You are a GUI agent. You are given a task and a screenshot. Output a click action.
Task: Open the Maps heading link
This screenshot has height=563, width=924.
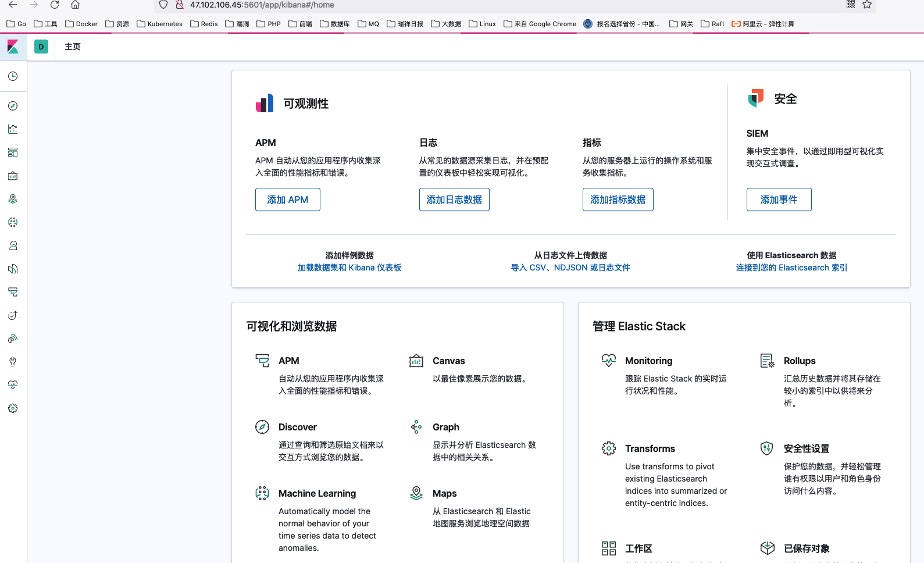(x=445, y=493)
